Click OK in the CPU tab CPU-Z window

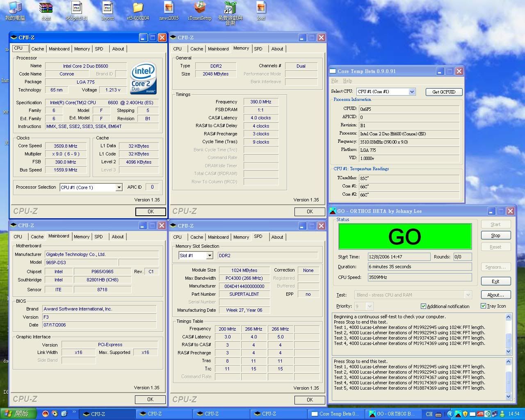click(151, 212)
